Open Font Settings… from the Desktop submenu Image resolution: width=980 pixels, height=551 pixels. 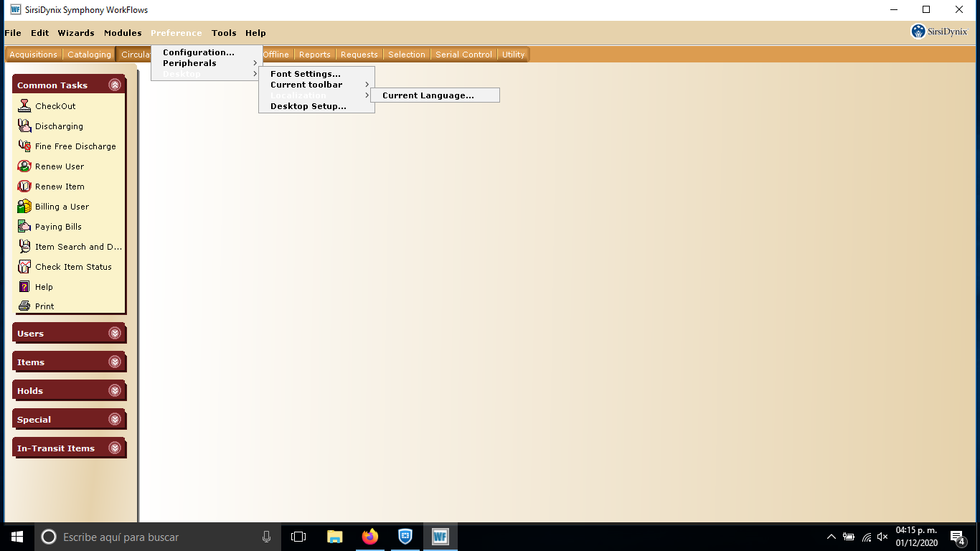pos(306,74)
